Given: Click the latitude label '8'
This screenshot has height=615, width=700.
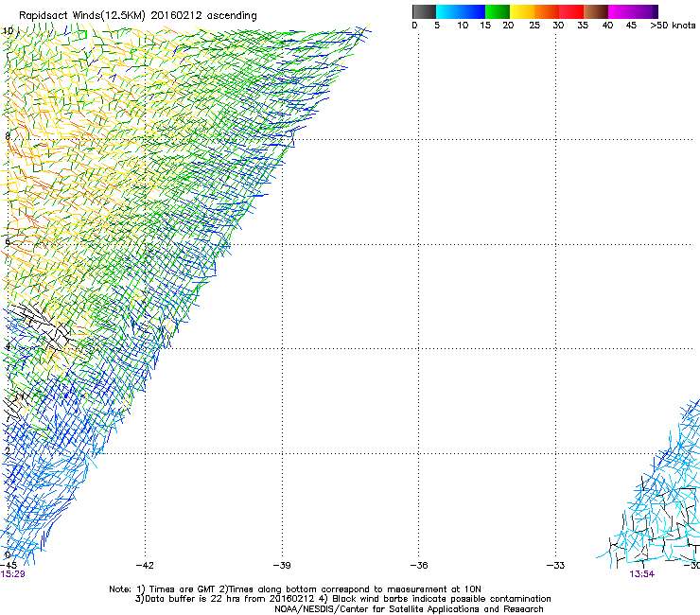Looking at the screenshot, I should coord(8,136).
